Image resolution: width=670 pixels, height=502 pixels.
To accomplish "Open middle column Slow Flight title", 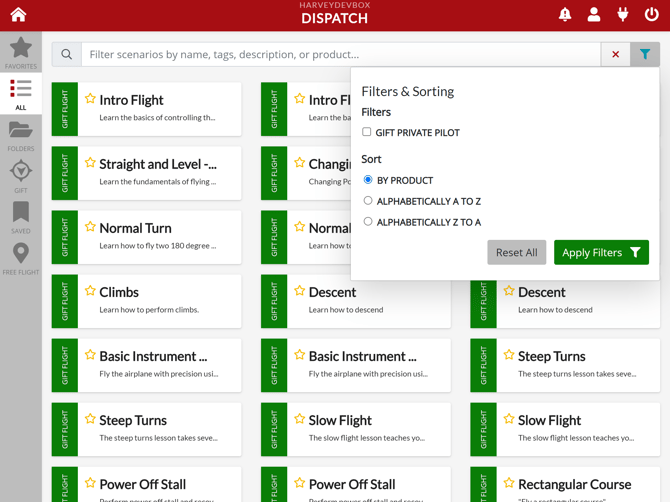I will (340, 420).
